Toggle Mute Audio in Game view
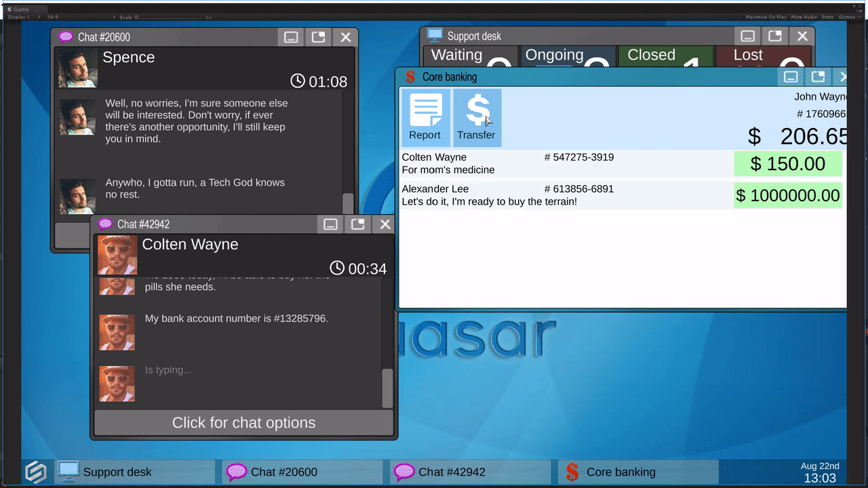This screenshot has height=488, width=868. pyautogui.click(x=804, y=17)
